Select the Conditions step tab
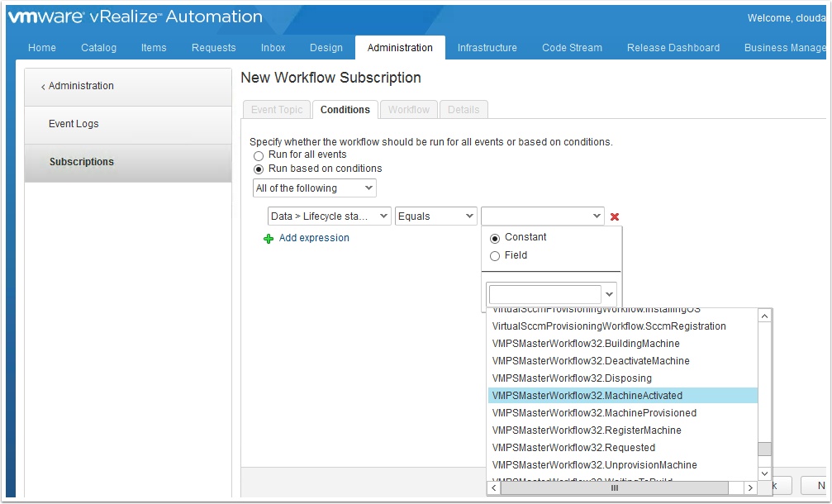This screenshot has height=504, width=832. click(x=345, y=110)
